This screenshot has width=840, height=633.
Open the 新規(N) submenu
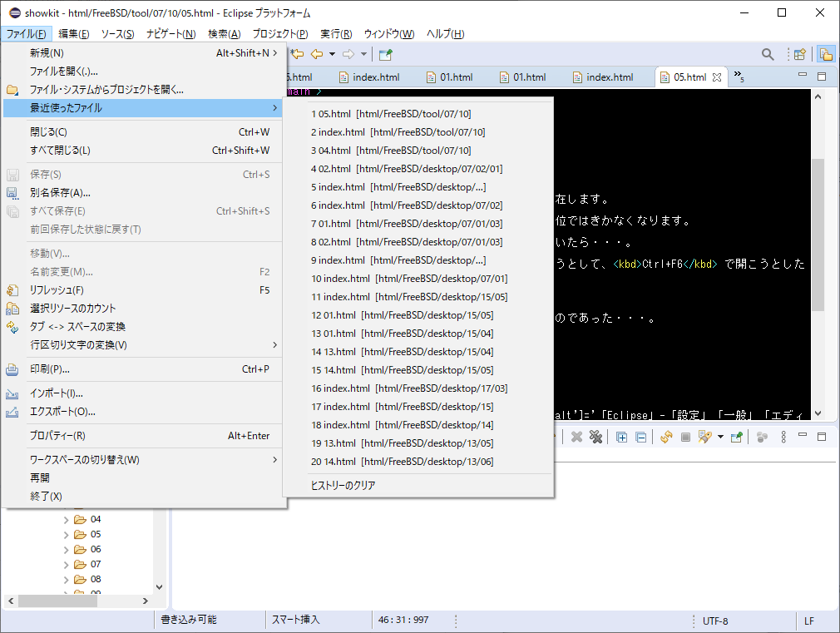pos(142,53)
